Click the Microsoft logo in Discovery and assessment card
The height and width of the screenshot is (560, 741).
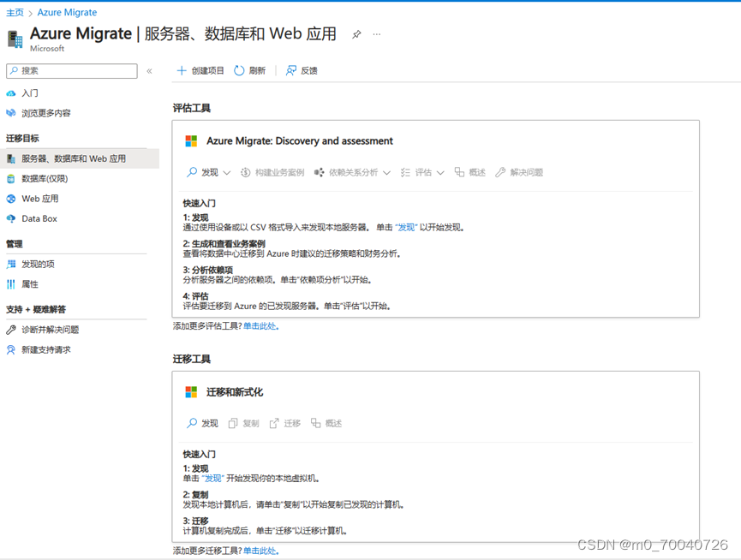[191, 141]
